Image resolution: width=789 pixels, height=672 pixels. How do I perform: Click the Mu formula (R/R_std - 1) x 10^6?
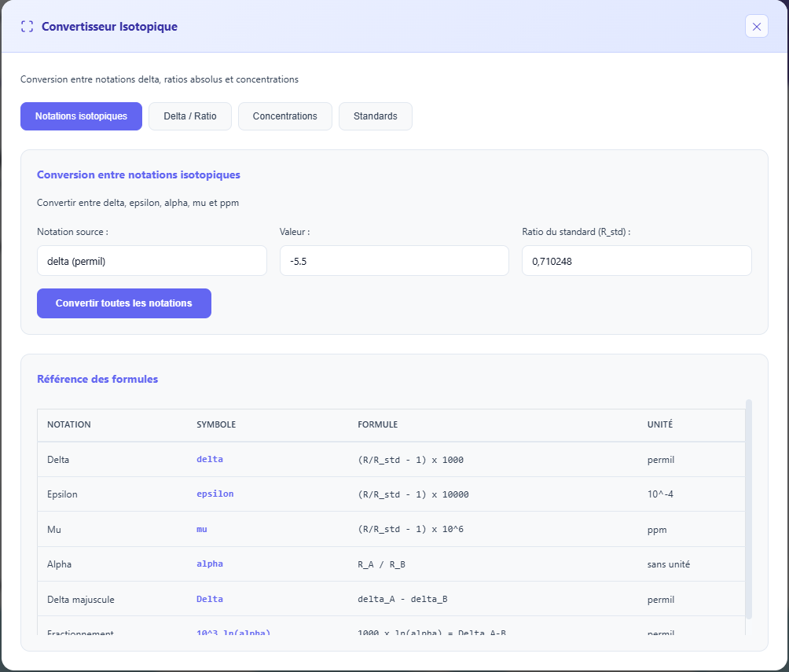tap(410, 530)
